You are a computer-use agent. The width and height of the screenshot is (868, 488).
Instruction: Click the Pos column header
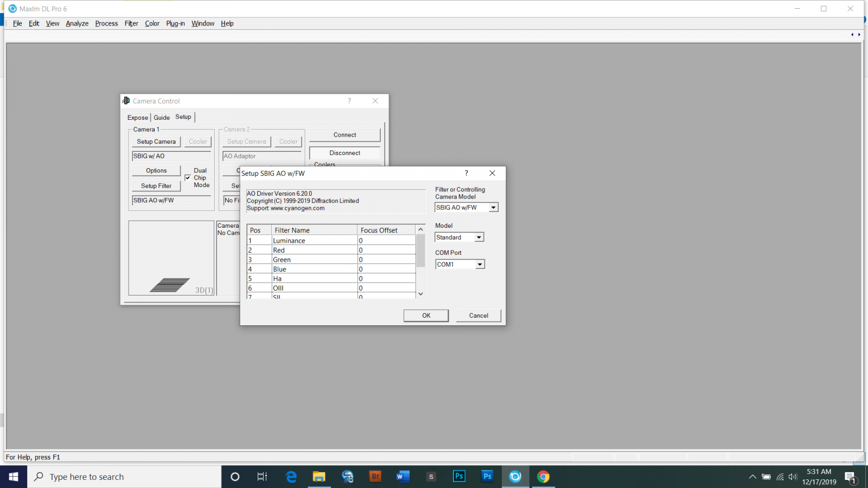[259, 230]
